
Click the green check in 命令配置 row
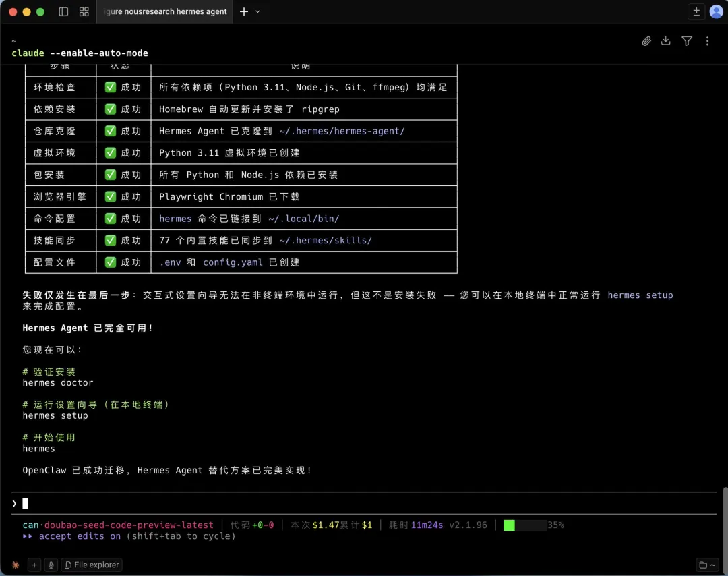pyautogui.click(x=110, y=219)
